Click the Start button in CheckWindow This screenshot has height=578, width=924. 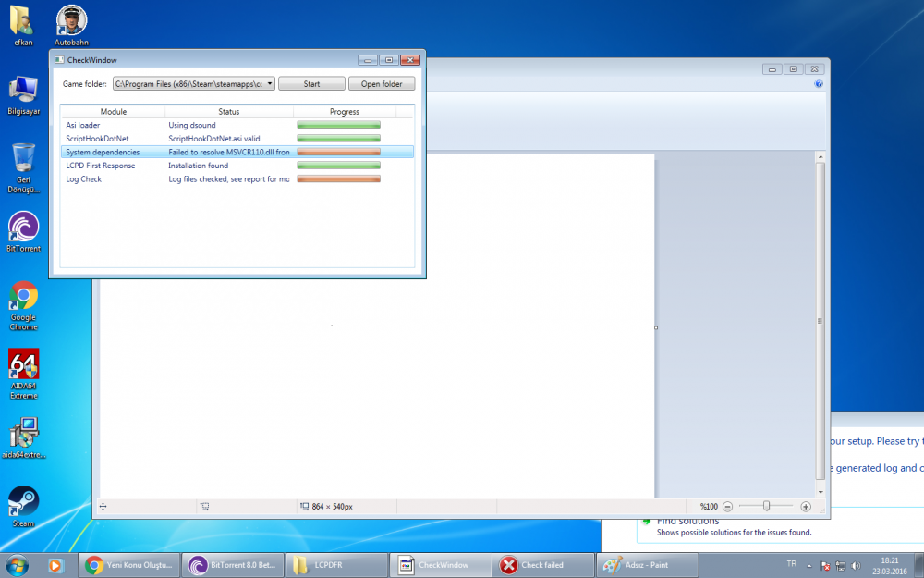coord(311,84)
